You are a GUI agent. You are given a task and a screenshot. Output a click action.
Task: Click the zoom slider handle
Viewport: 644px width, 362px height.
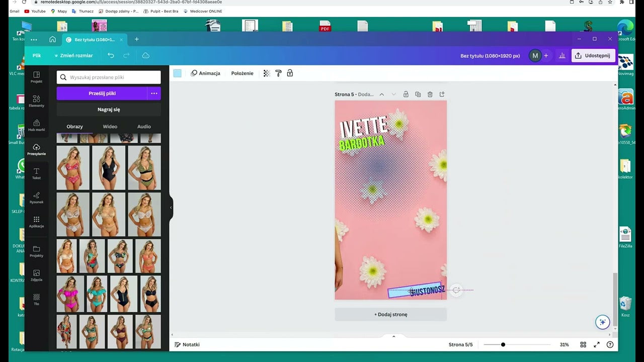pos(503,345)
